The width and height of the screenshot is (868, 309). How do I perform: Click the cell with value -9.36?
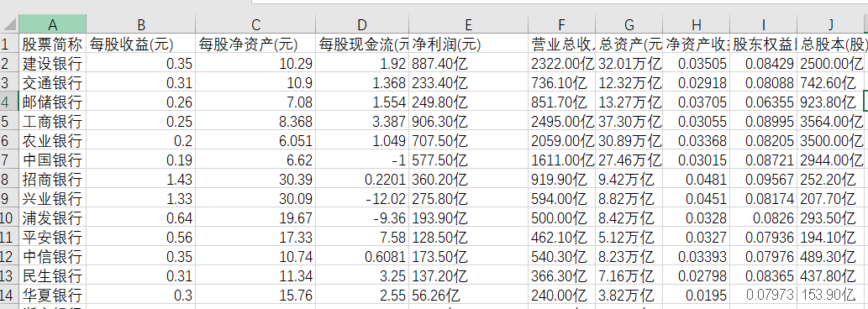[x=362, y=217]
